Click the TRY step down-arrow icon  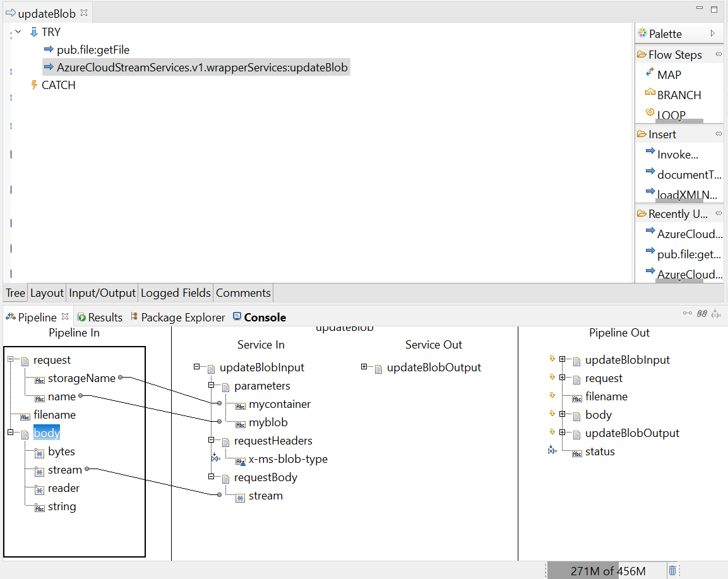click(x=34, y=32)
